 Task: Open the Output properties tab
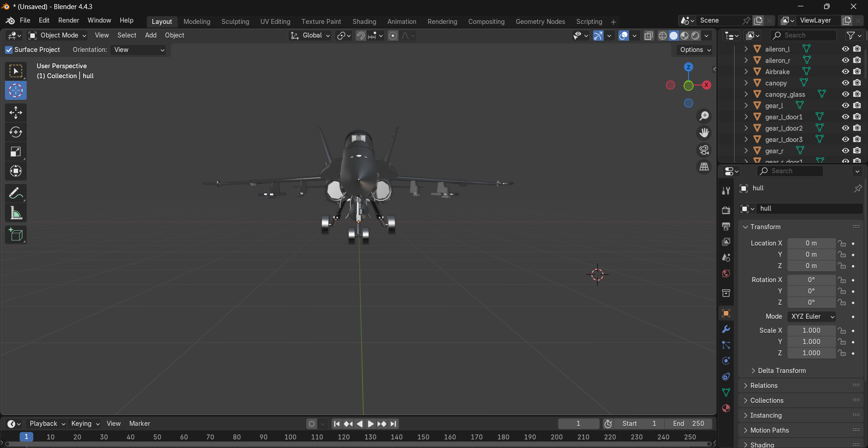pyautogui.click(x=726, y=226)
